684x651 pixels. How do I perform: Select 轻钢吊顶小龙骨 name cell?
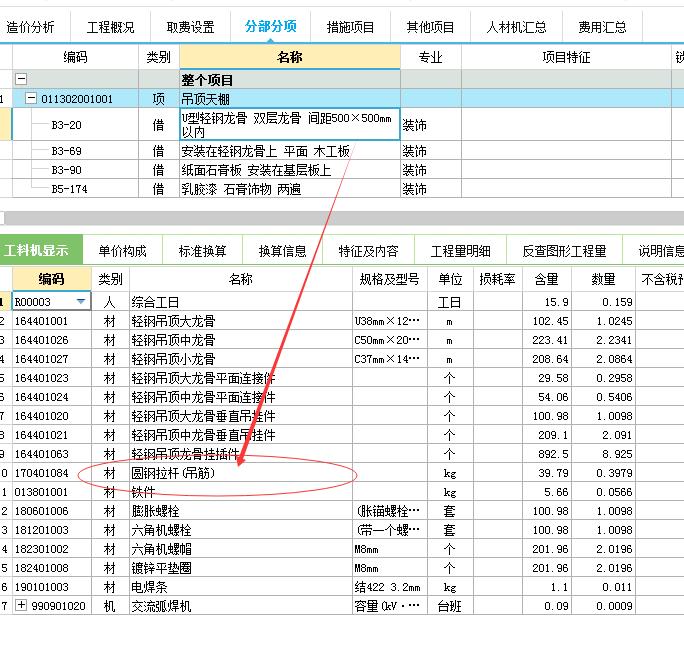pos(241,359)
